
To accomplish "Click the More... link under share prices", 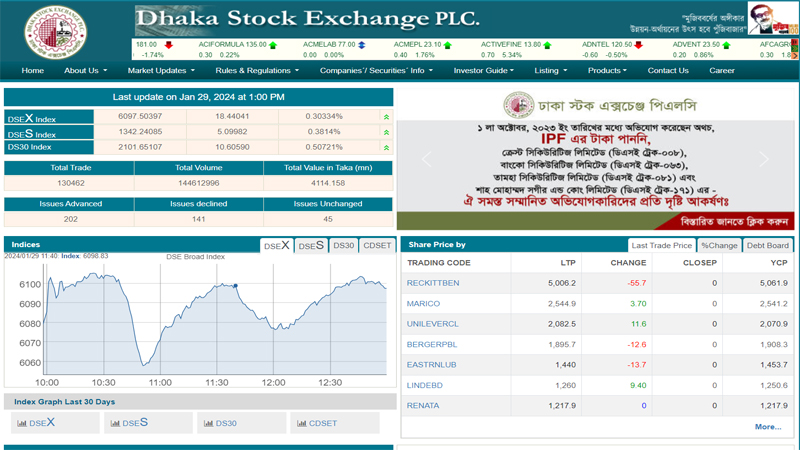I will click(767, 427).
